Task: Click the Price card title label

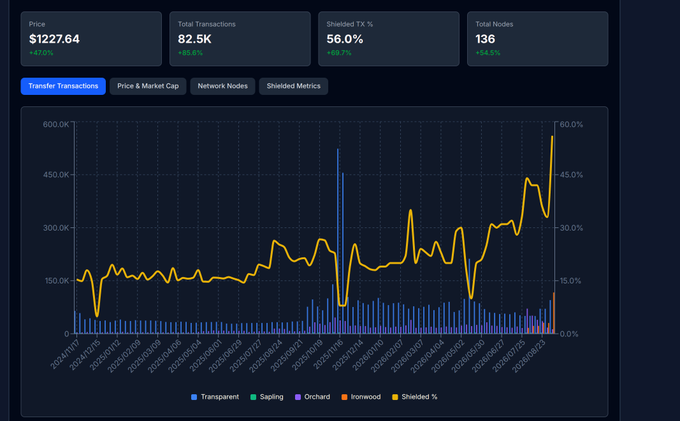Action: pyautogui.click(x=37, y=24)
